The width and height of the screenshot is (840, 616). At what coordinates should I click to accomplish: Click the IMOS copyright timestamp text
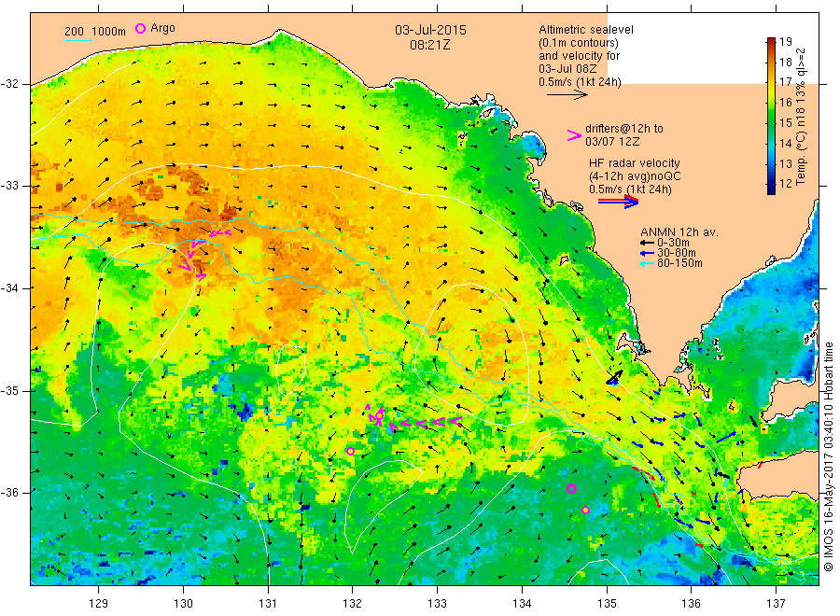point(829,457)
